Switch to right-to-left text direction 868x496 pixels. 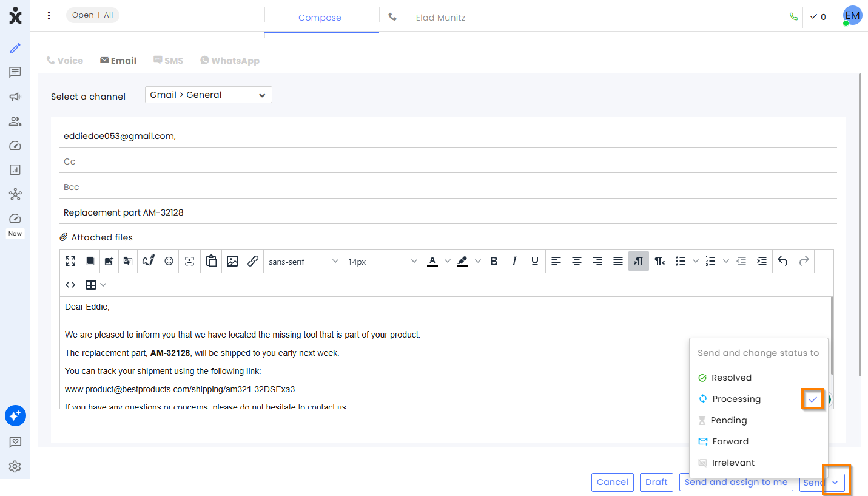coord(659,261)
